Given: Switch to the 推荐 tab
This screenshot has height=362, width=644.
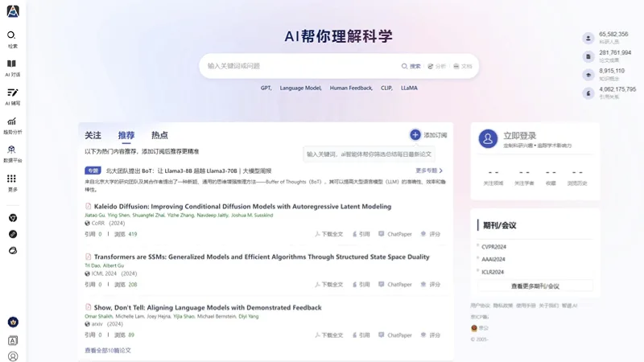Looking at the screenshot, I should click(x=126, y=135).
